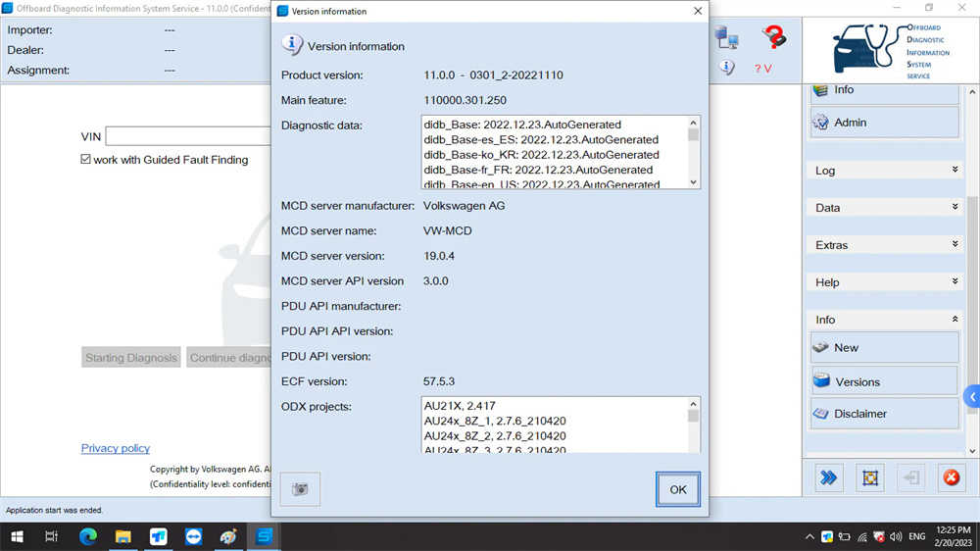Click main feature value '110000.301.250'
Viewport: 980px width, 551px height.
click(x=465, y=100)
